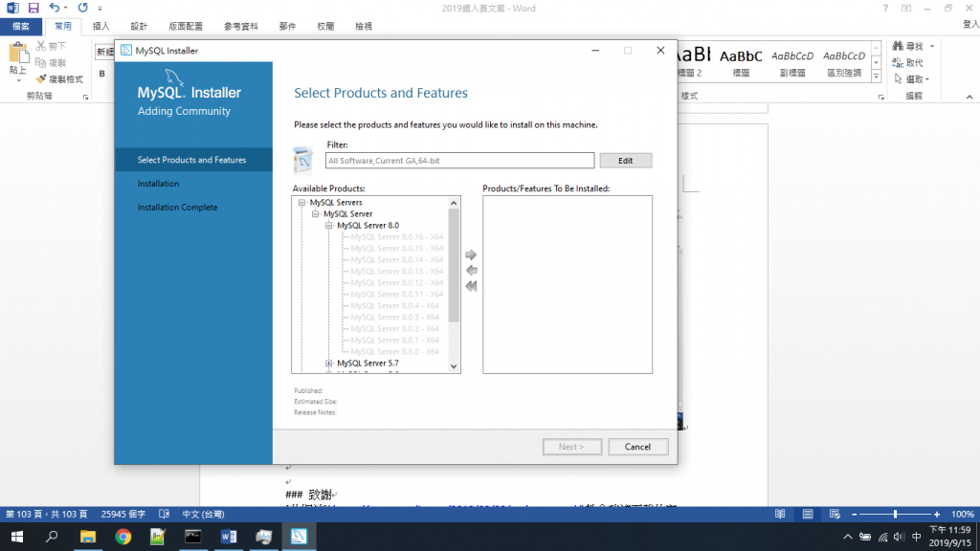The image size is (980, 551).
Task: Collapse the MySQL Server 8.0 node
Action: click(329, 226)
